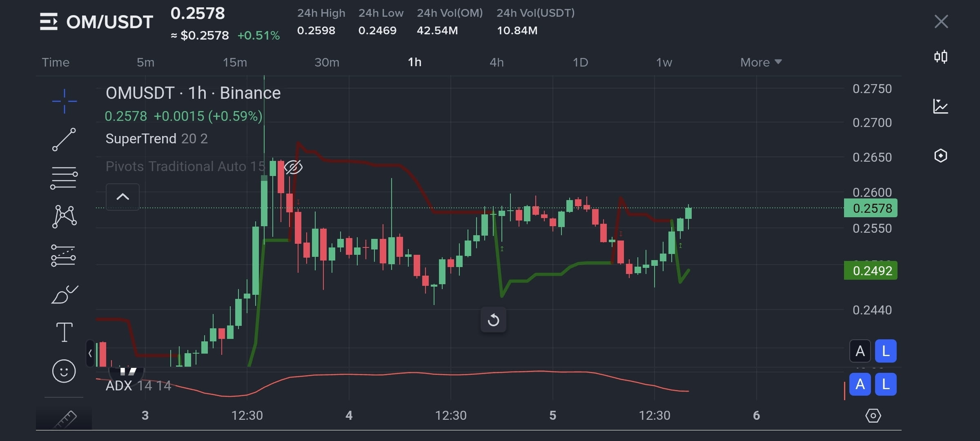Switch to the 4h timeframe
Screen dimensions: 980x441
pyautogui.click(x=497, y=62)
